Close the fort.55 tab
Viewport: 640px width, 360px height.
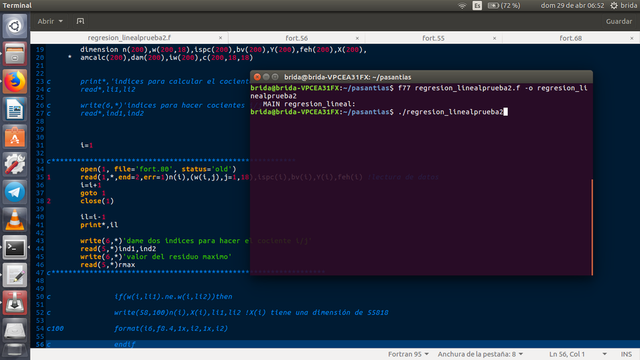pos(494,38)
